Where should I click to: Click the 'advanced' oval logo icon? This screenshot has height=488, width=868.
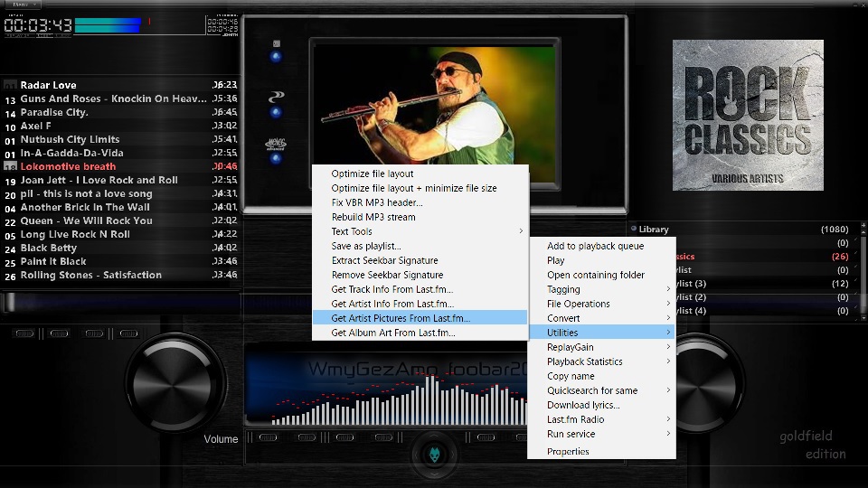pyautogui.click(x=276, y=144)
